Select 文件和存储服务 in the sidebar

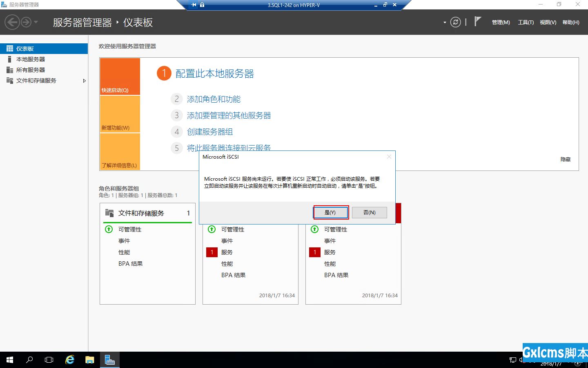(44, 81)
